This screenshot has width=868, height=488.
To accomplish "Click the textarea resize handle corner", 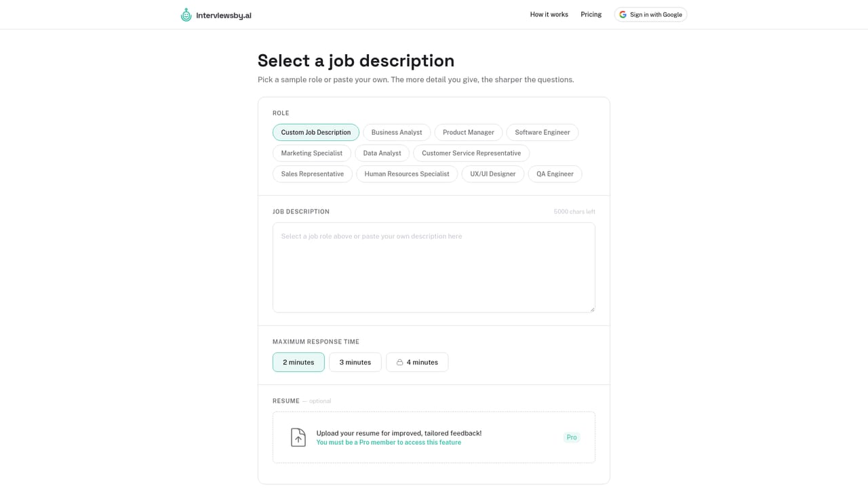I will 592,309.
